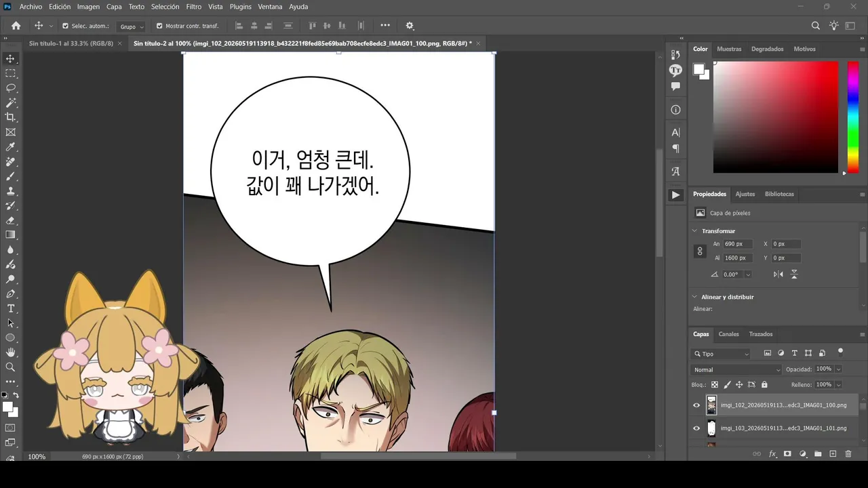Click align left edges button
This screenshot has width=868, height=488.
coord(238,26)
